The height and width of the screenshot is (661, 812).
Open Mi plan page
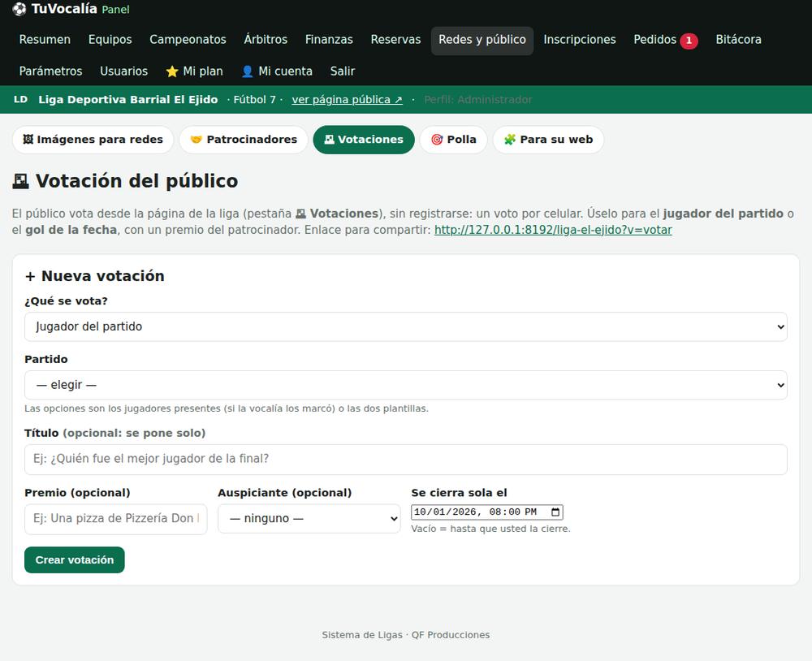[194, 71]
